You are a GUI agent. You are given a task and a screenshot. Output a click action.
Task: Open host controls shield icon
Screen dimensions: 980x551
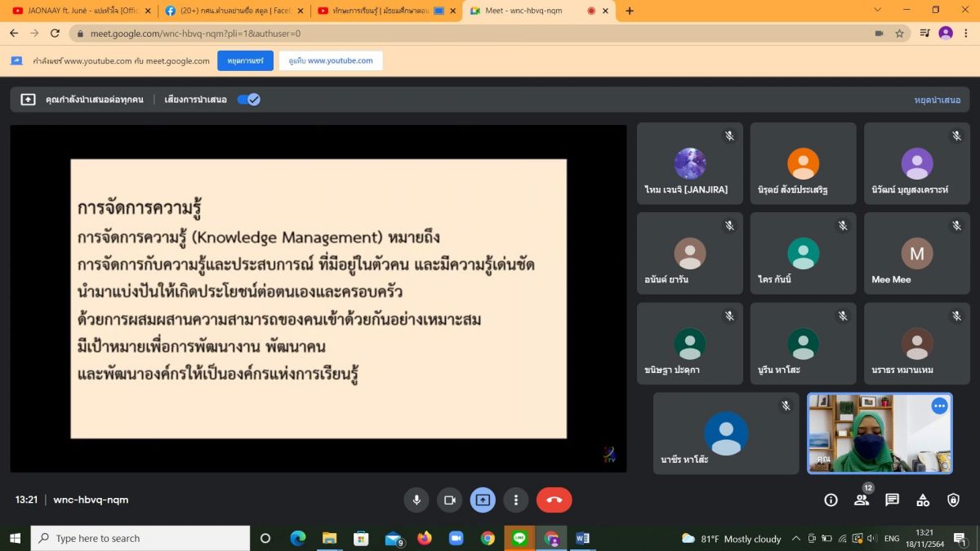[953, 500]
